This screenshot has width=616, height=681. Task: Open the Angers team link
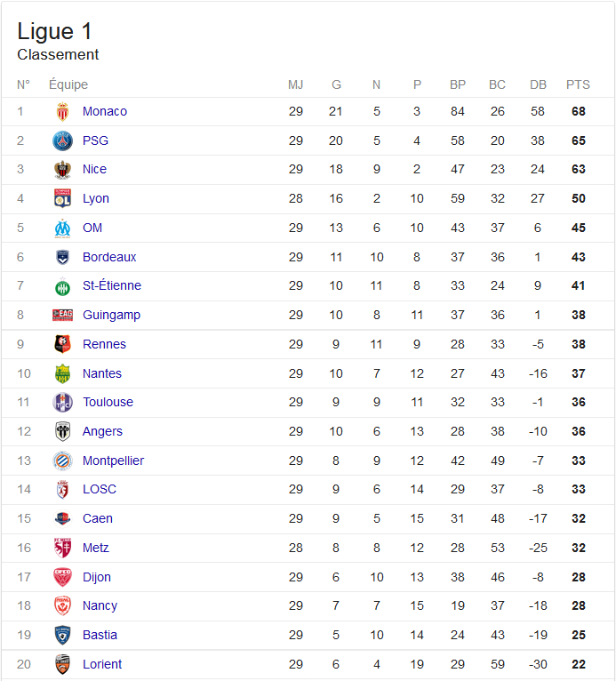102,431
